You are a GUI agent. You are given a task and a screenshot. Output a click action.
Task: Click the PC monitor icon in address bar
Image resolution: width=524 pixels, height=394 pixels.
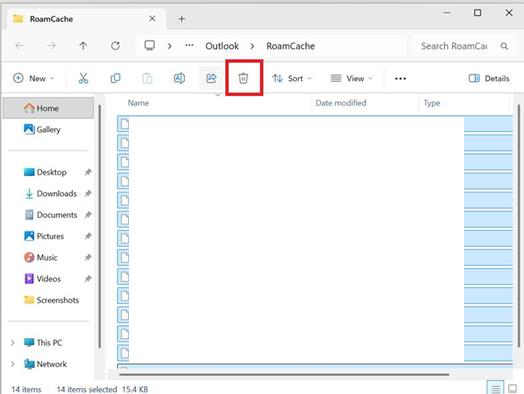coord(149,45)
